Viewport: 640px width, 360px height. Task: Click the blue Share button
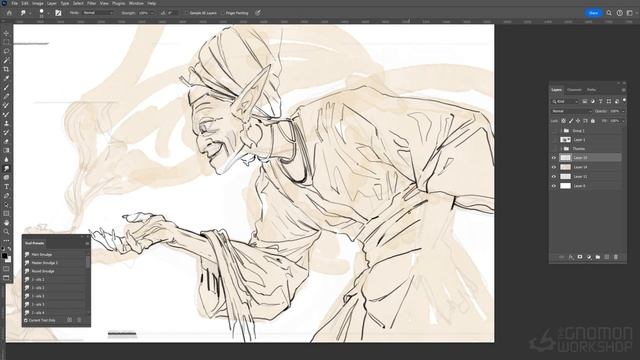[593, 13]
